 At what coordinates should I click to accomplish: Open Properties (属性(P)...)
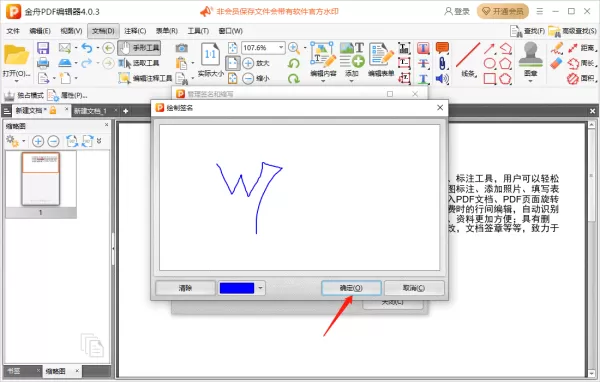[67, 95]
